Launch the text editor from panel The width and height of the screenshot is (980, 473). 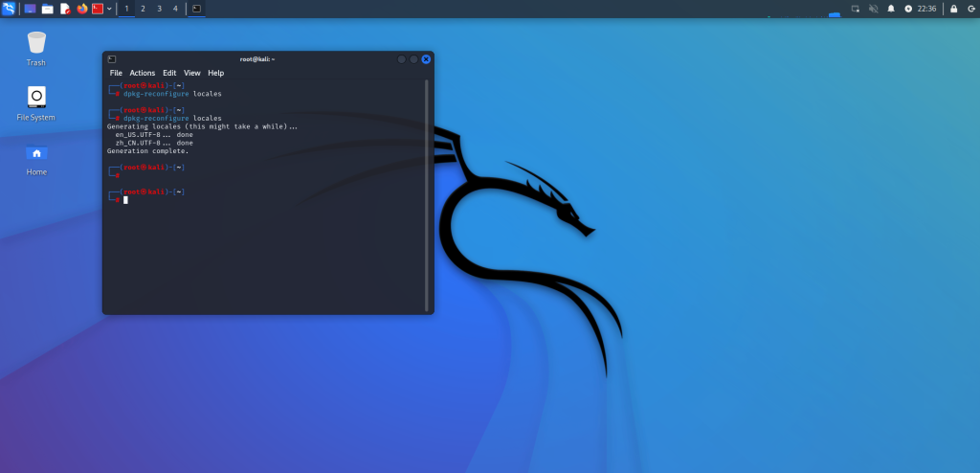tap(65, 9)
